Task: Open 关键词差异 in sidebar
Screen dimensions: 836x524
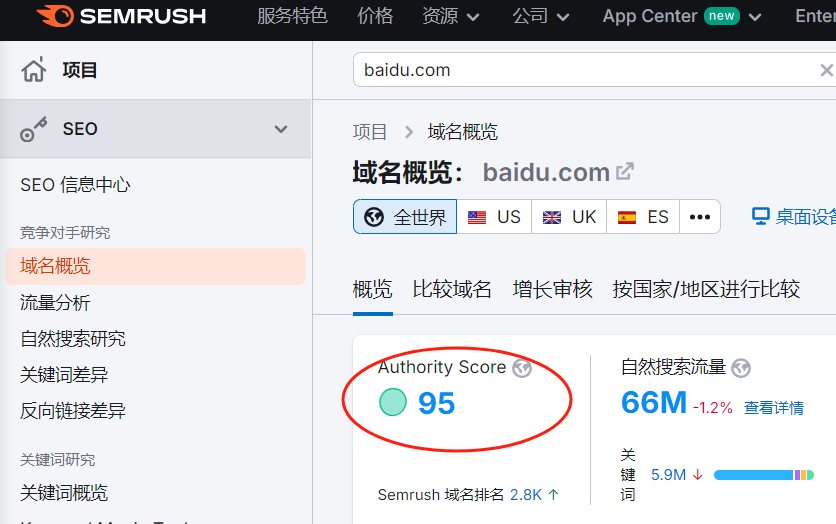Action: coord(64,375)
